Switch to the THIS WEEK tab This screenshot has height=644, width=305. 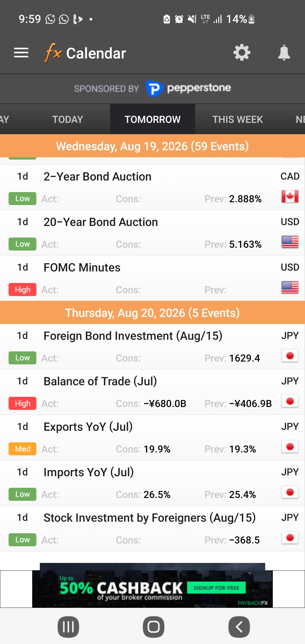click(238, 119)
